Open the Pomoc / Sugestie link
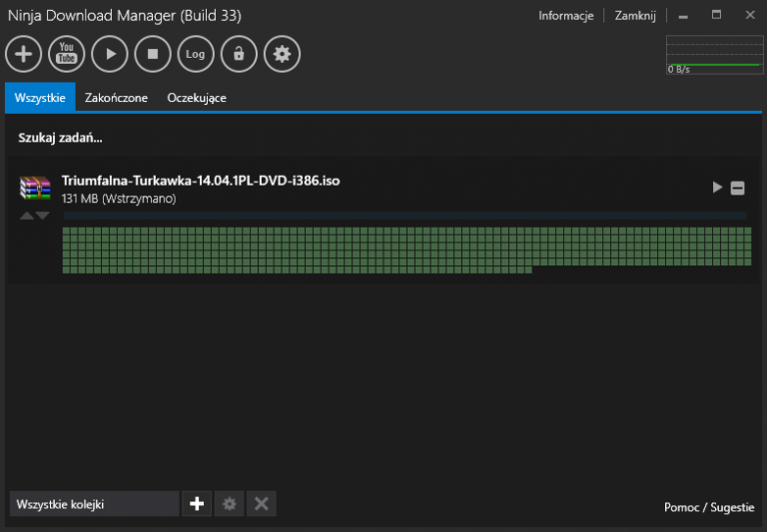The image size is (767, 532). [x=709, y=507]
